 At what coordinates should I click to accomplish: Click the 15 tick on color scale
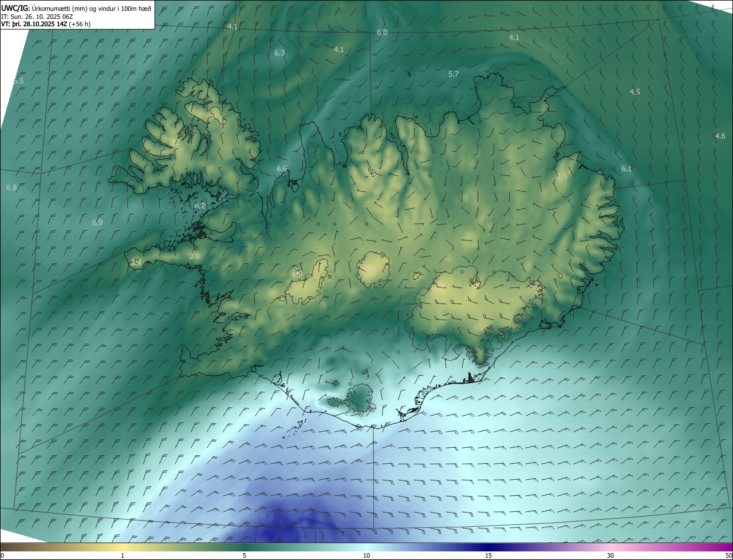click(488, 555)
